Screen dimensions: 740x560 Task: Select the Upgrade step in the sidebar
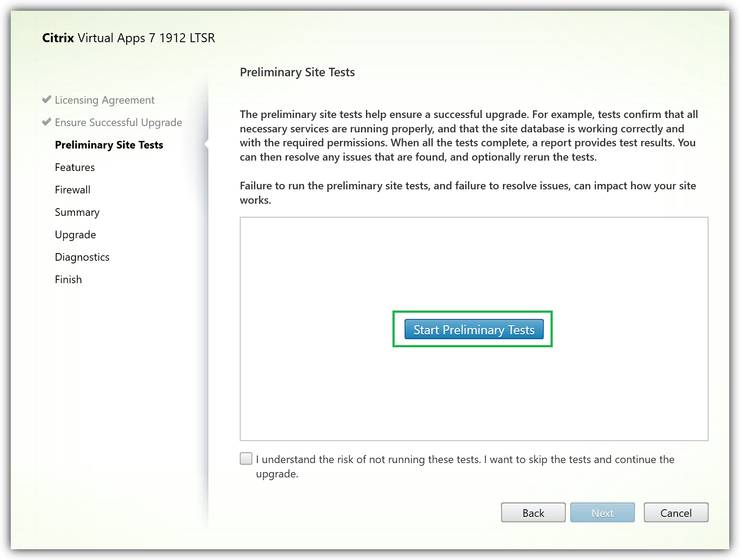coord(75,235)
